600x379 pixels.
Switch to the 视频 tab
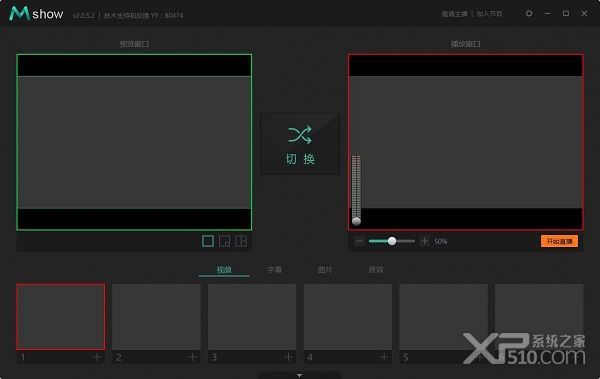(x=224, y=270)
